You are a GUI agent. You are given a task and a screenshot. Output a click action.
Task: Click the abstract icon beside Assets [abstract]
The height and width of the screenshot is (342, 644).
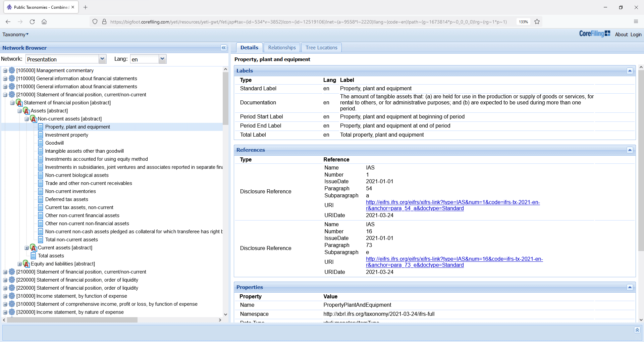pyautogui.click(x=26, y=111)
